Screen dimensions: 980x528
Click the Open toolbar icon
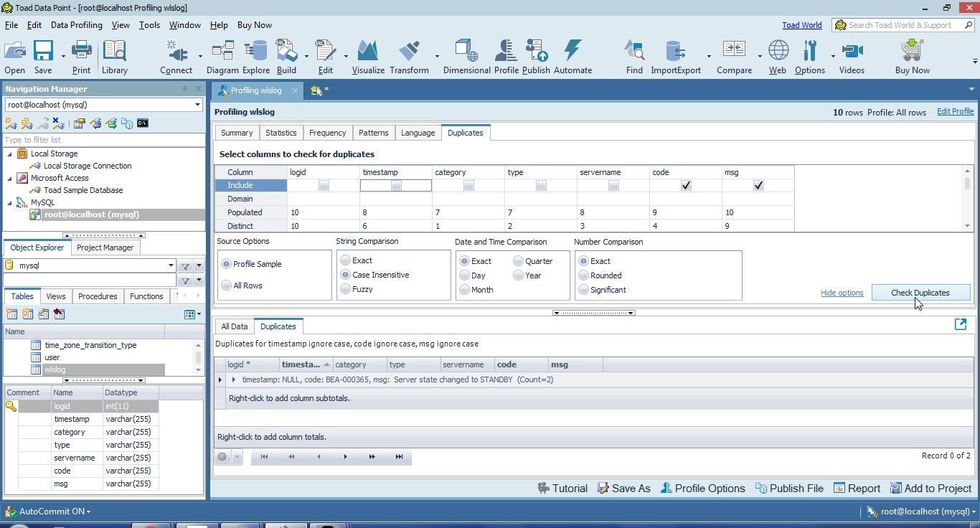14,57
